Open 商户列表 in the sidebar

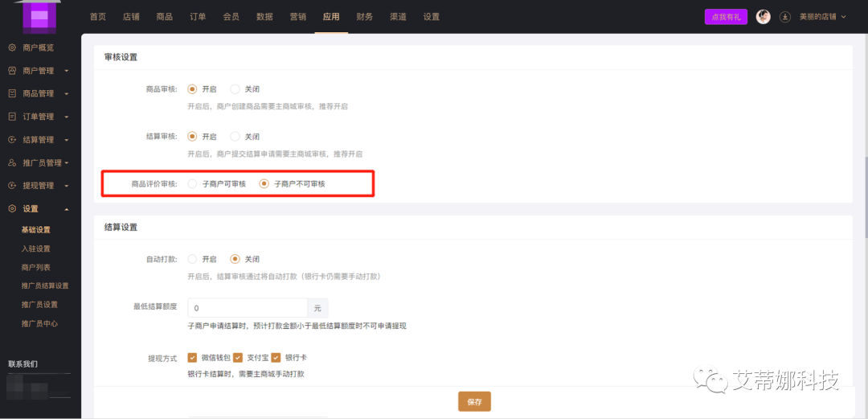pos(36,267)
